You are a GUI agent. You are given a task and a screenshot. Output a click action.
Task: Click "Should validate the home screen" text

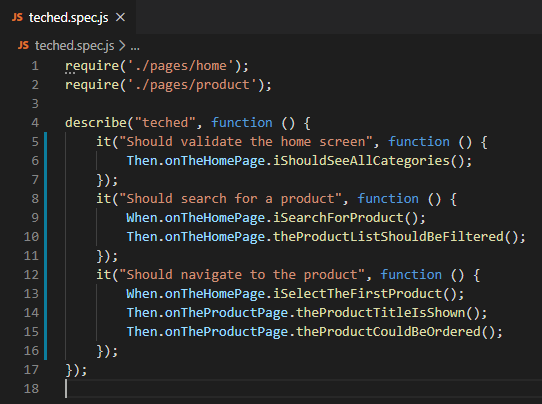[245, 142]
